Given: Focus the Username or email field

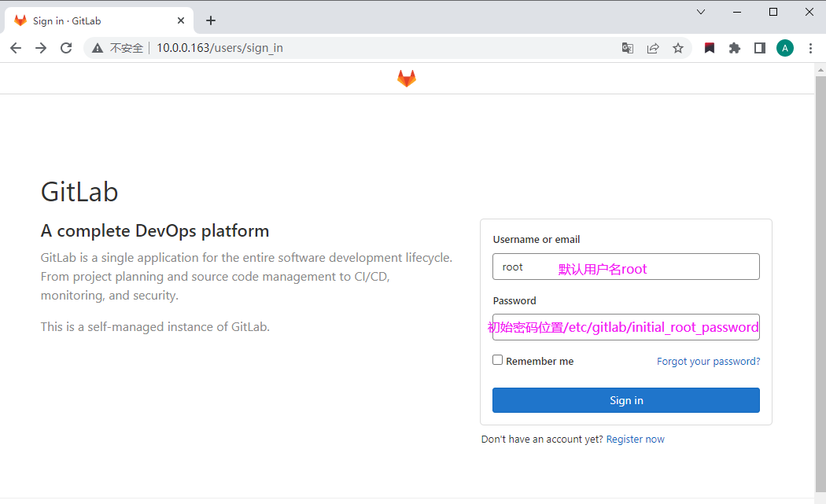Looking at the screenshot, I should click(625, 267).
